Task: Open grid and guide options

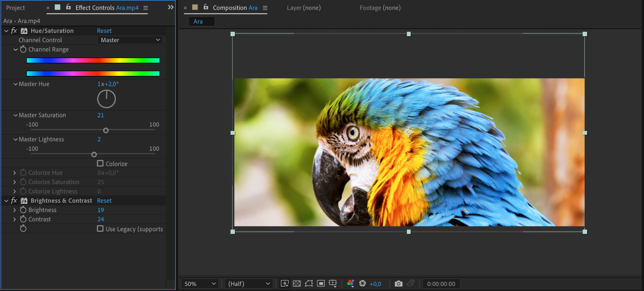Action: point(333,283)
